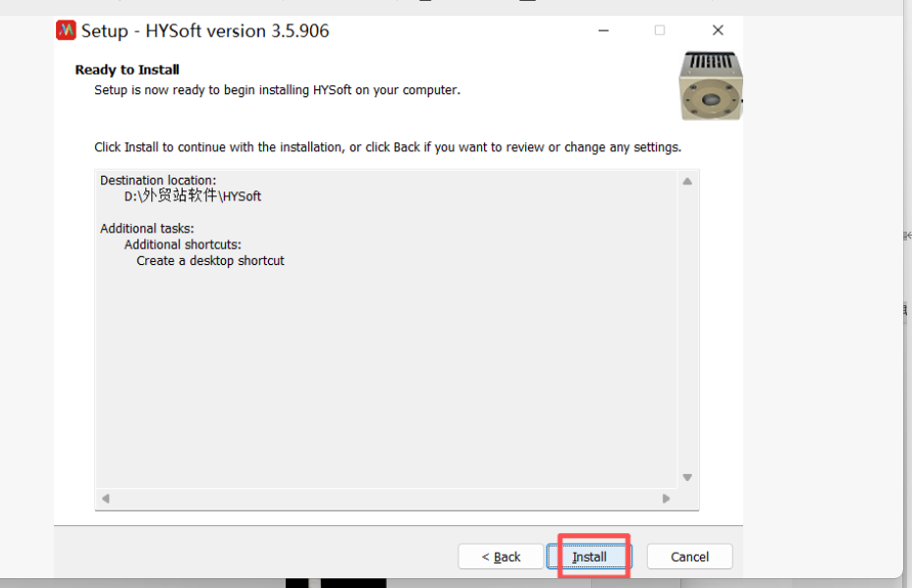Click the HYSoft setup icon in title bar

(x=66, y=30)
